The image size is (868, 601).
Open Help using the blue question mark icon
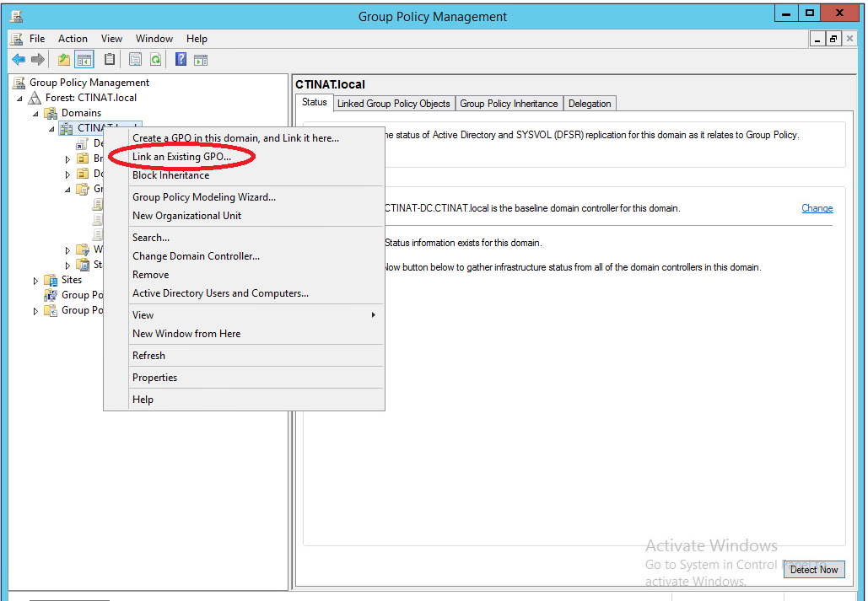(x=178, y=59)
